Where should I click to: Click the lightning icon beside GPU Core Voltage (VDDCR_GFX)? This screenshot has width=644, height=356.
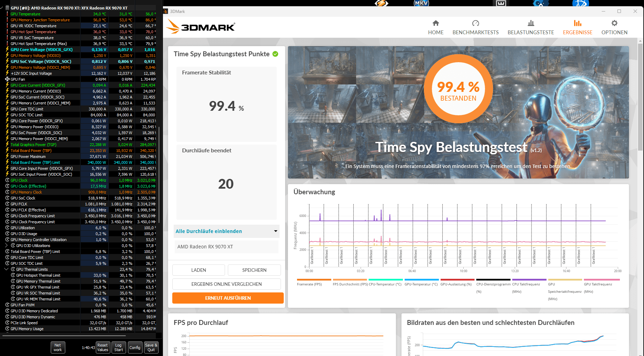[x=7, y=50]
